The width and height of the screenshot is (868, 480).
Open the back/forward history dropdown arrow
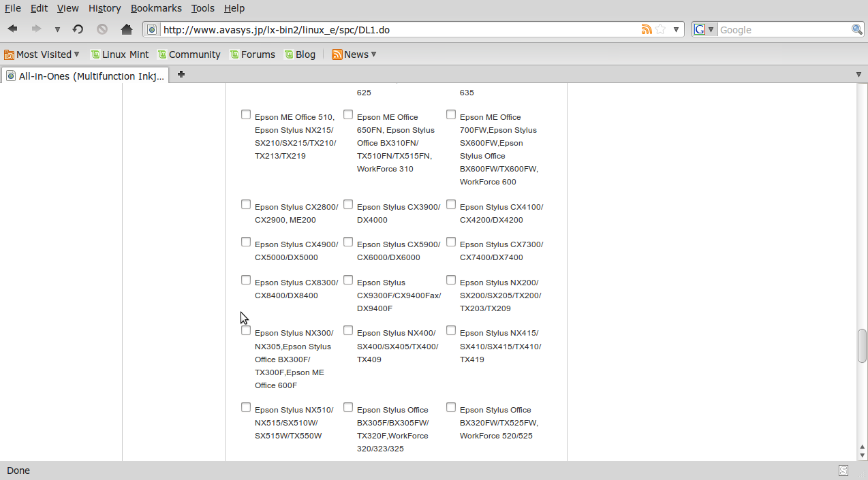pyautogui.click(x=57, y=30)
